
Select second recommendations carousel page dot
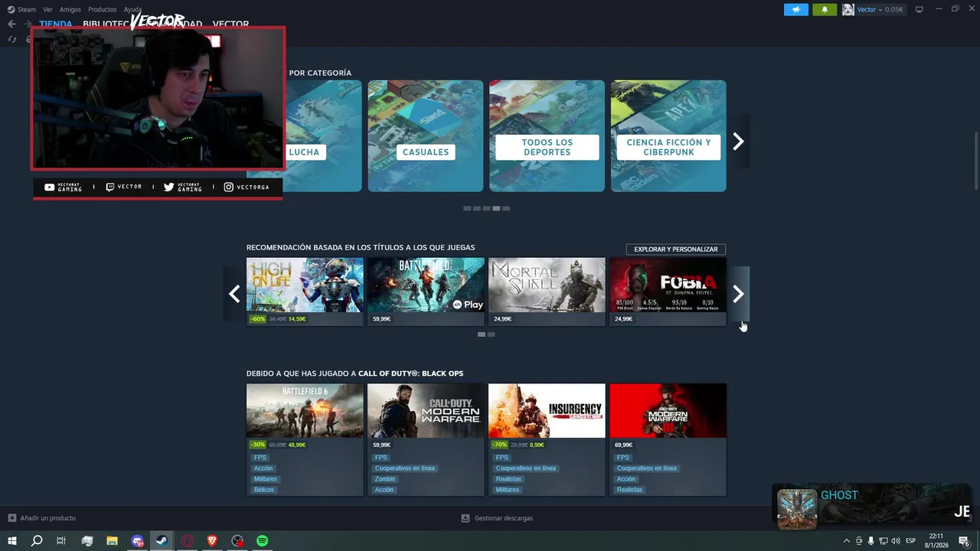(x=492, y=334)
